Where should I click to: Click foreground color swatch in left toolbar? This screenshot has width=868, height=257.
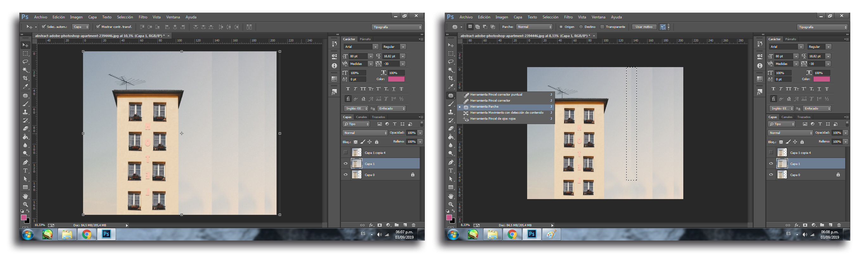24,218
